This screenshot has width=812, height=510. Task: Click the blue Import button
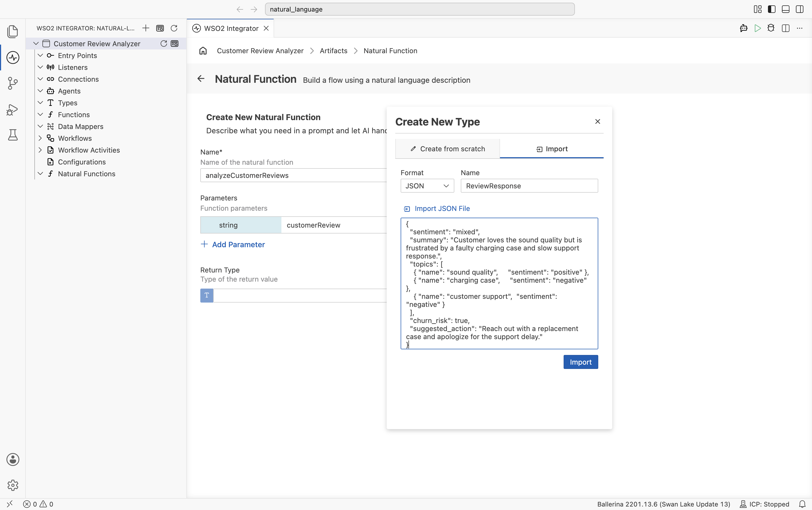581,362
